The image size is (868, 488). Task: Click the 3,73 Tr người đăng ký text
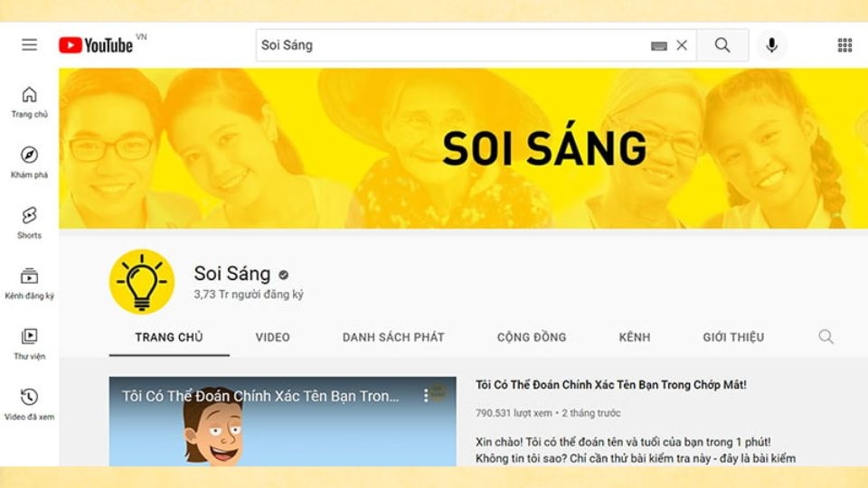pyautogui.click(x=249, y=295)
